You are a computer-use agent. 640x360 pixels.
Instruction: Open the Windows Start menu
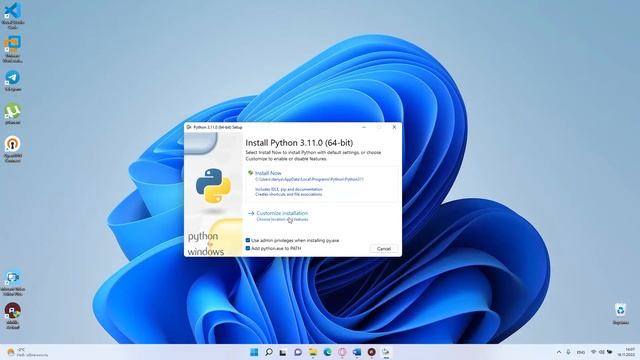(x=254, y=352)
